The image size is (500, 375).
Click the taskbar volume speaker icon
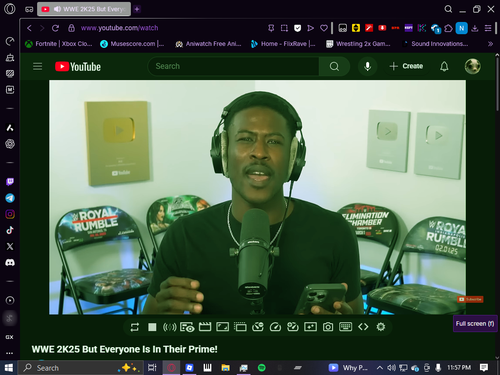391,368
